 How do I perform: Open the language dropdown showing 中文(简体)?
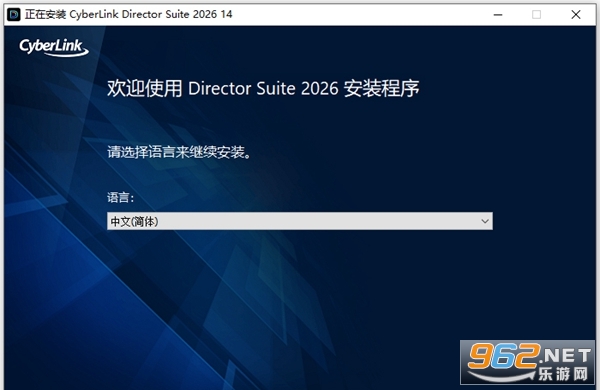(x=300, y=221)
